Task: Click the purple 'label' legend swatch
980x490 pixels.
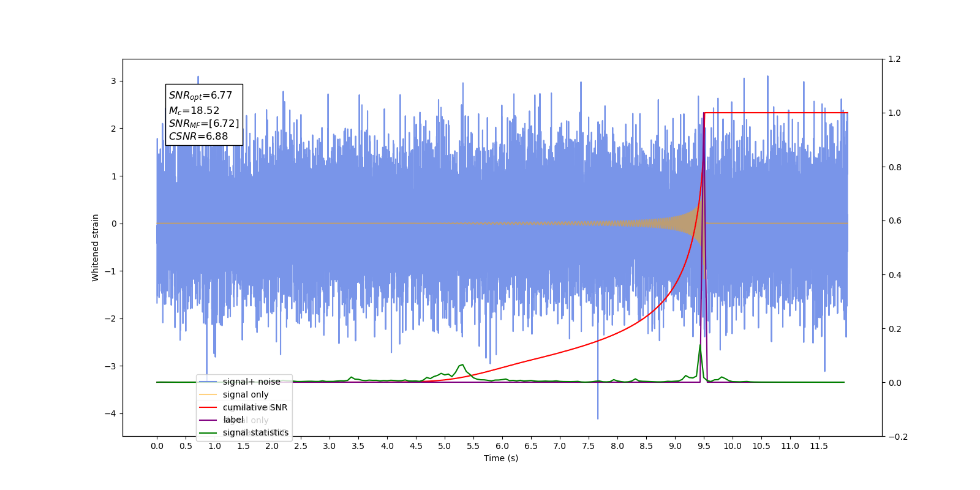Action: (x=208, y=420)
